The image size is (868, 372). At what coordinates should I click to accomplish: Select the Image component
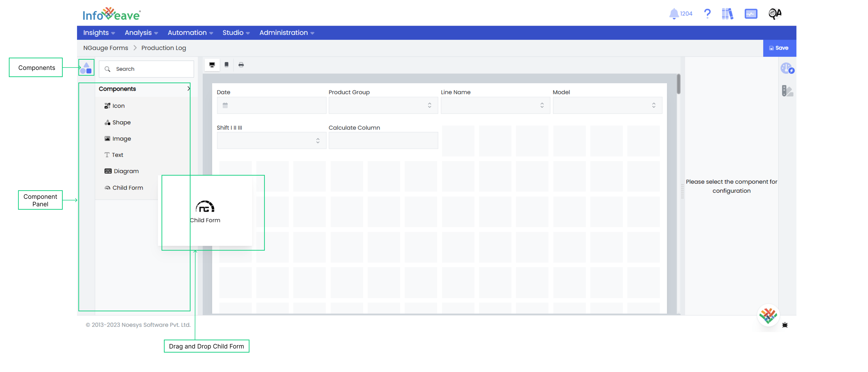118,139
